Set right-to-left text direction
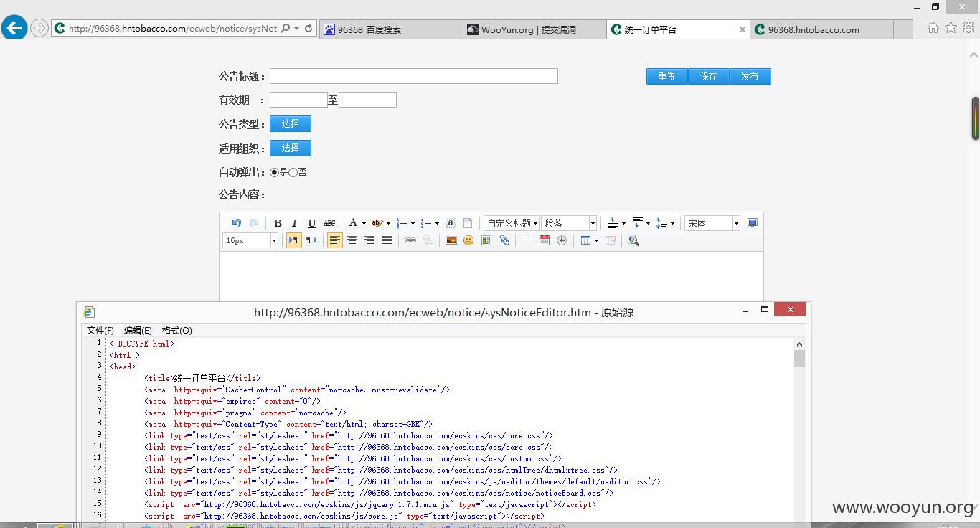 click(311, 240)
